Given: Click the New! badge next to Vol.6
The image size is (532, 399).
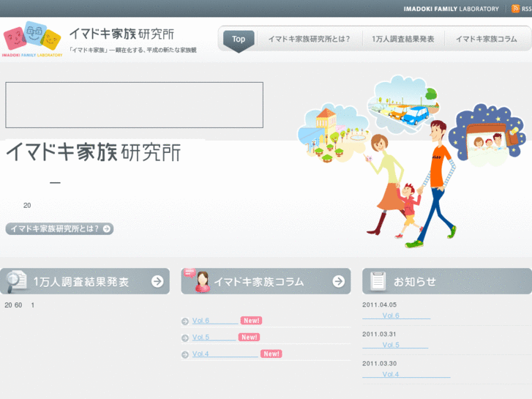Looking at the screenshot, I should 251,321.
